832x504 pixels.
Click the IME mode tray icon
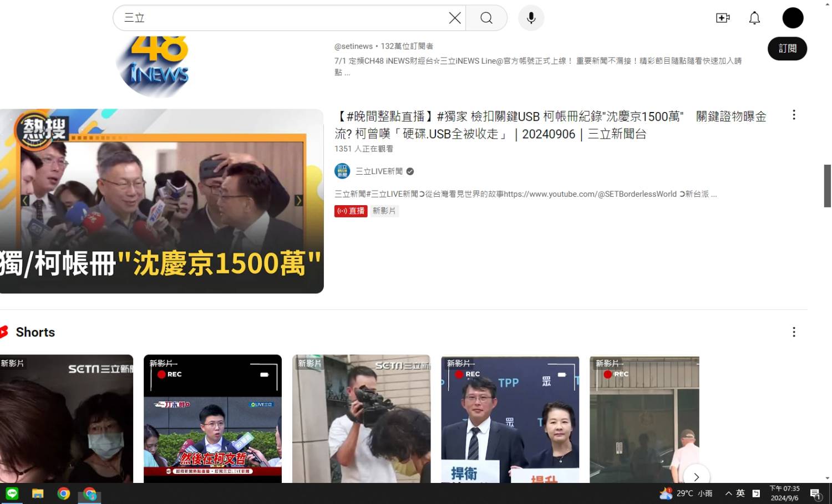click(756, 493)
